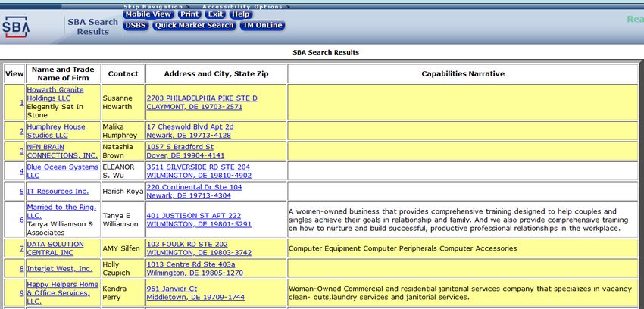Screen dimensions: 644x309
Task: Click the View column header
Action: tap(15, 74)
